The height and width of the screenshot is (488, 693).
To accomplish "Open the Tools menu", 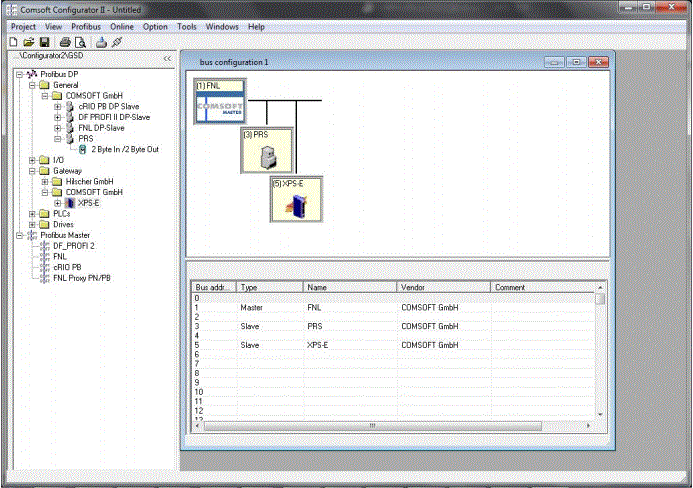I will [187, 27].
